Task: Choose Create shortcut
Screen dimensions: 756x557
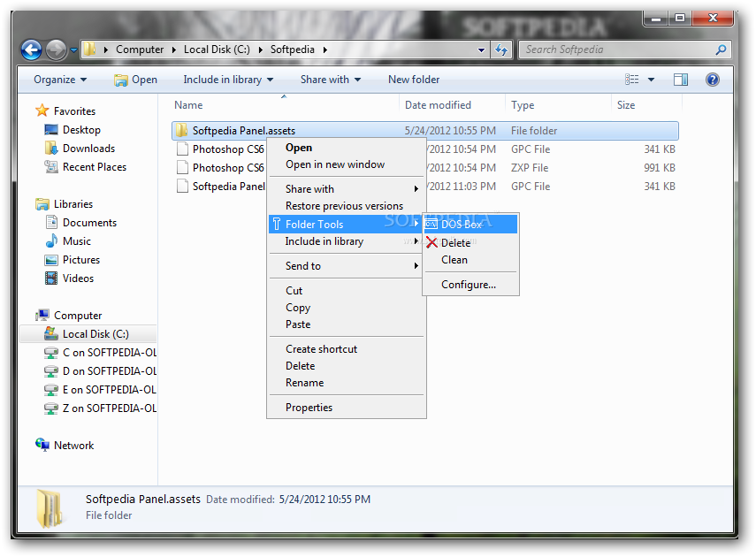Action: tap(347, 348)
